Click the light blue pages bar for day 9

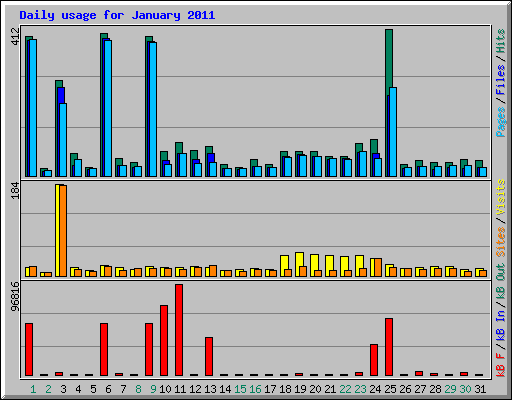click(x=153, y=109)
